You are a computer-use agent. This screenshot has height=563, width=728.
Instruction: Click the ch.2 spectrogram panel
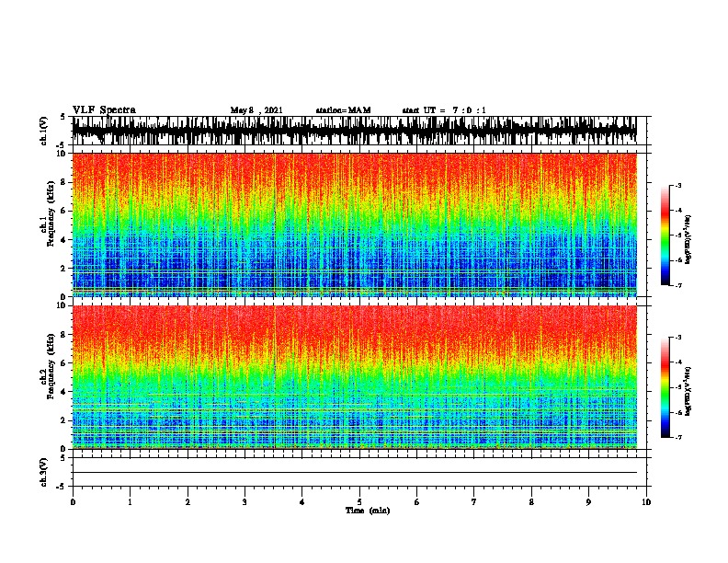click(x=355, y=377)
